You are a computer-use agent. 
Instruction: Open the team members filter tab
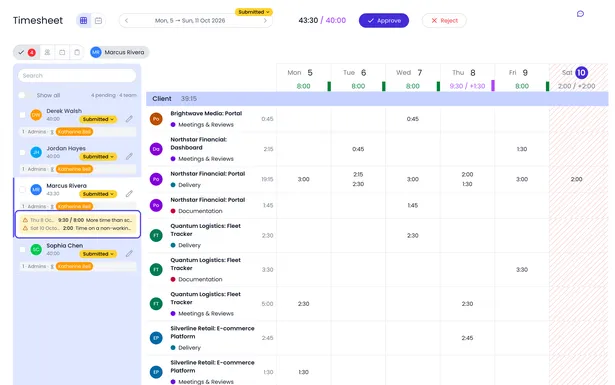tap(47, 52)
